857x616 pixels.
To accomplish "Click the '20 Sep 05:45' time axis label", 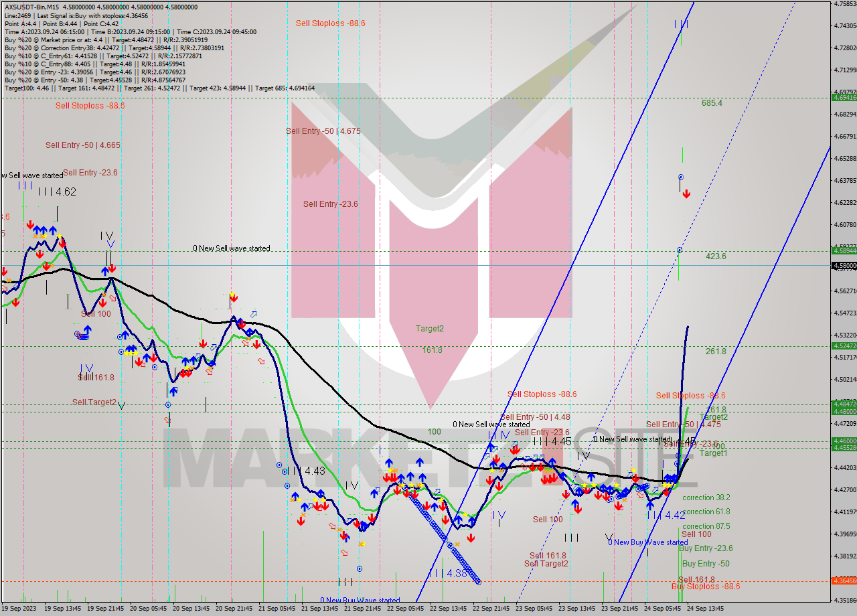I will point(148,609).
